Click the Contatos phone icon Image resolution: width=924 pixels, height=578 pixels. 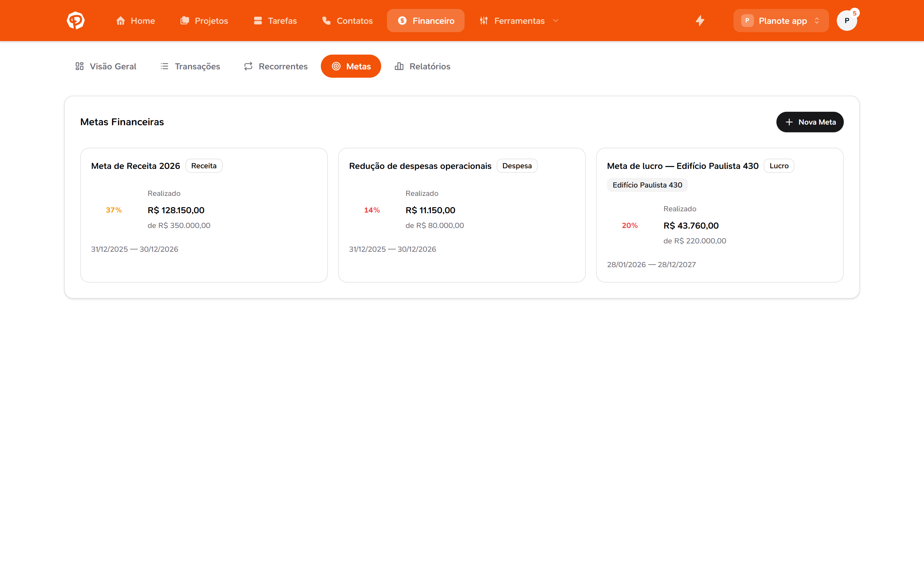327,21
